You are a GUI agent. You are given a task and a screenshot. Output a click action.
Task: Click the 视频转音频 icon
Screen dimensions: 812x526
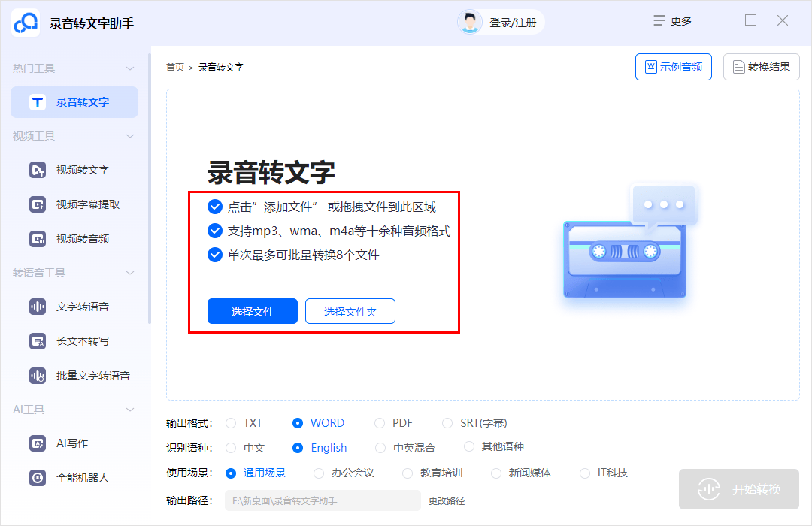[x=38, y=239]
